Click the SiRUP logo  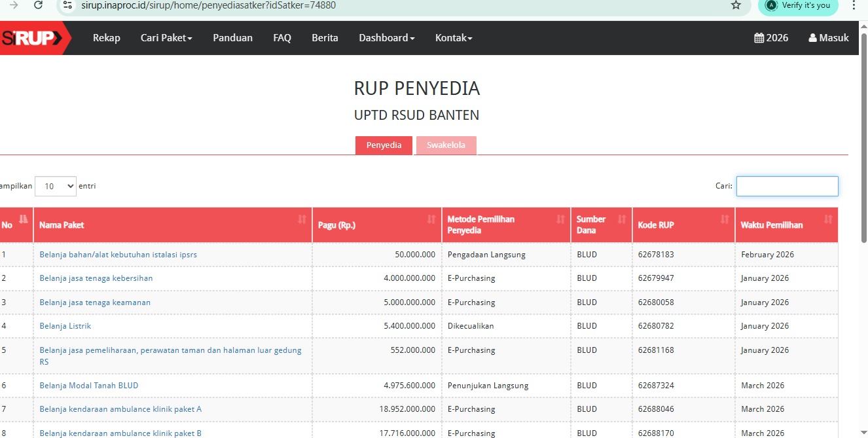[34, 38]
